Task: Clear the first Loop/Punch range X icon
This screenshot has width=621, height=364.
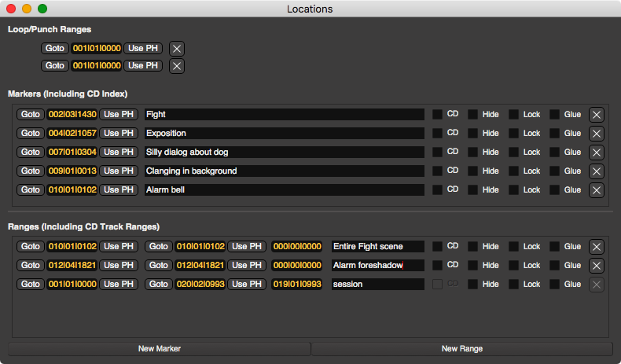Action: pos(177,49)
